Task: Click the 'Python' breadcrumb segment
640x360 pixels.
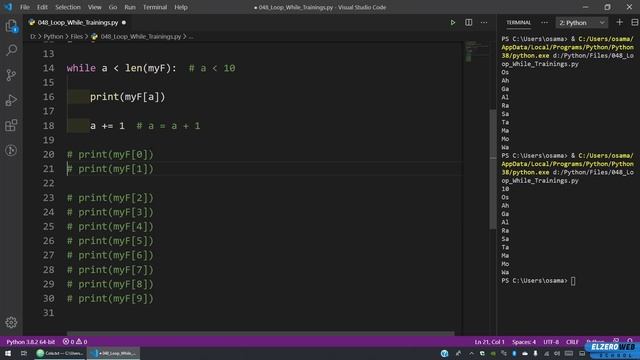Action: coord(53,37)
